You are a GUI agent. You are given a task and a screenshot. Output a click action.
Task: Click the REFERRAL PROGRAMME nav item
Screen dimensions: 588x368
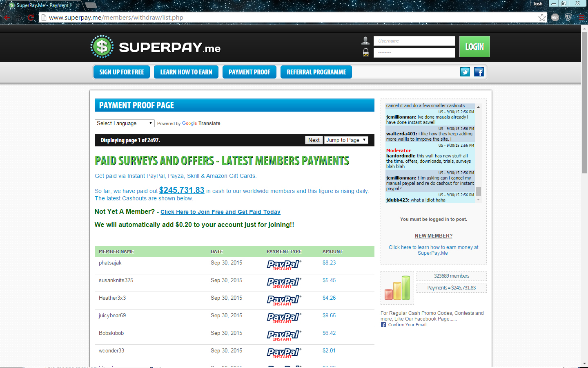click(x=316, y=72)
